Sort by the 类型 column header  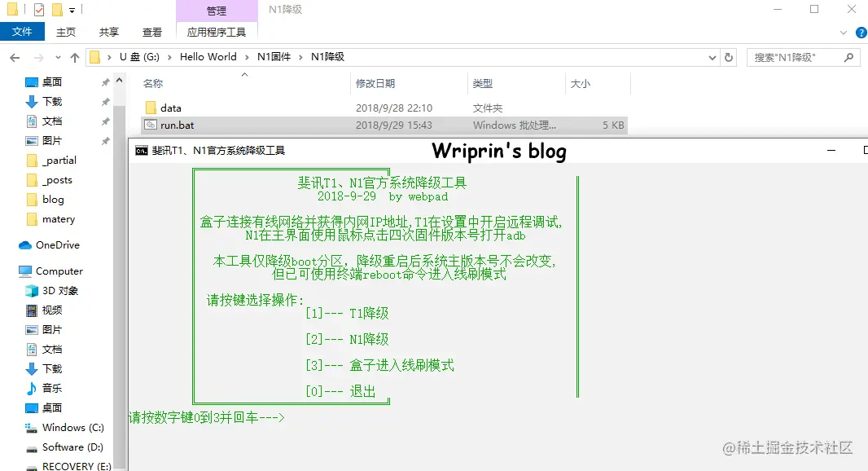482,84
